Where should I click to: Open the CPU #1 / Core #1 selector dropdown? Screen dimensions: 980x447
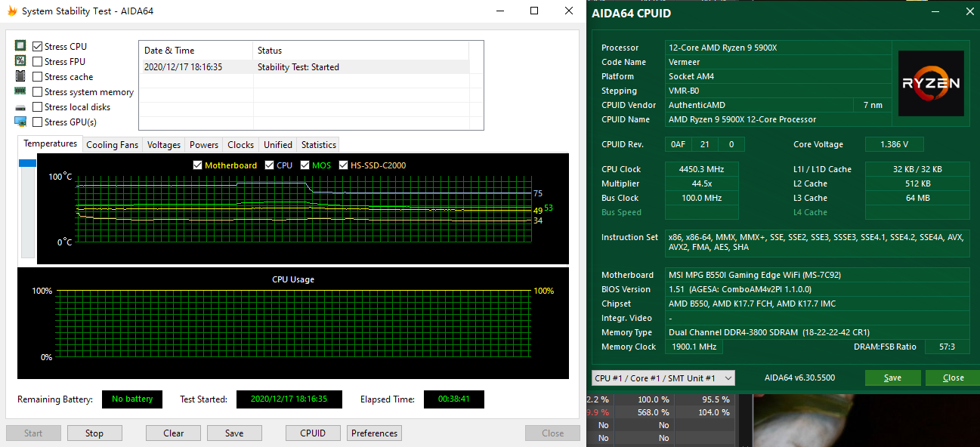point(663,378)
